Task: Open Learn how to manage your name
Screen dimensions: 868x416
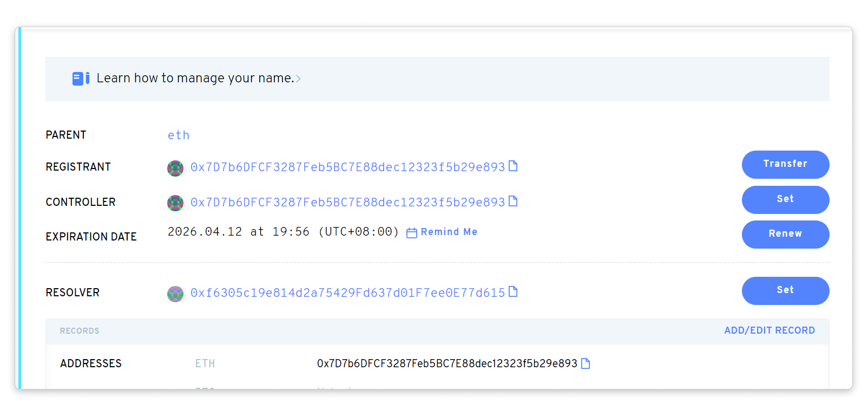Action: 195,78
